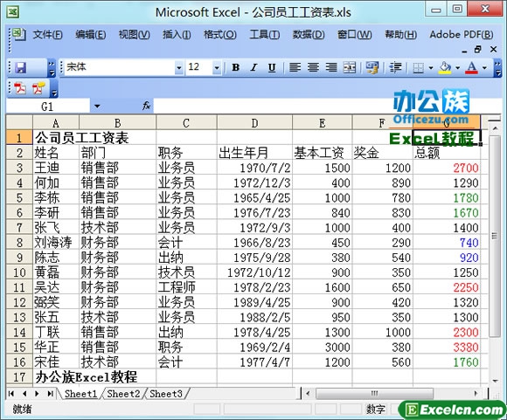Go to last sheet navigation arrow
507x420 pixels.
[50, 394]
